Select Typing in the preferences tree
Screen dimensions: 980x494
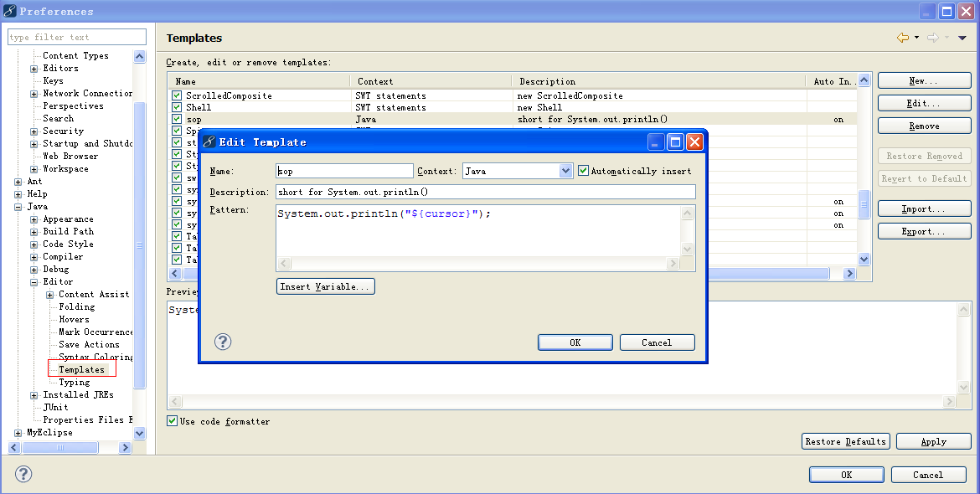[x=75, y=382]
